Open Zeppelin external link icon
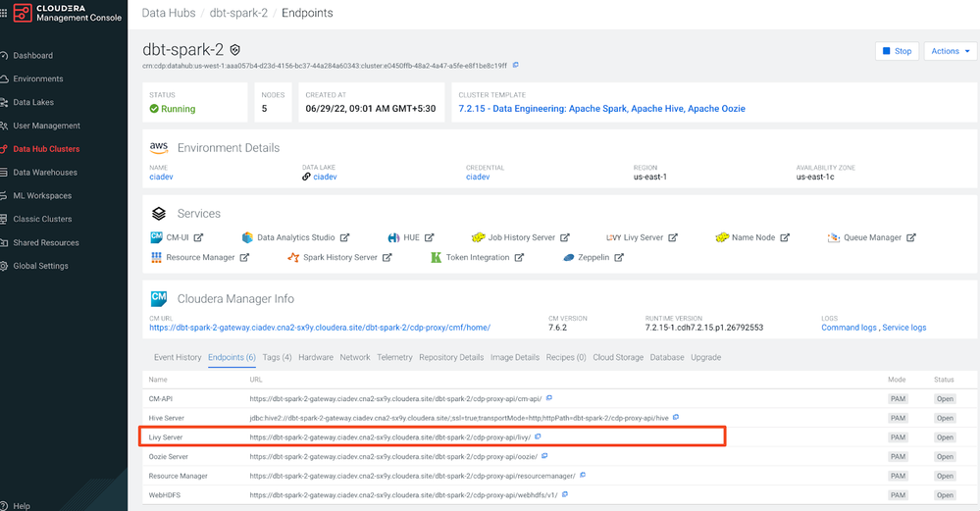This screenshot has width=980, height=511. 619,257
